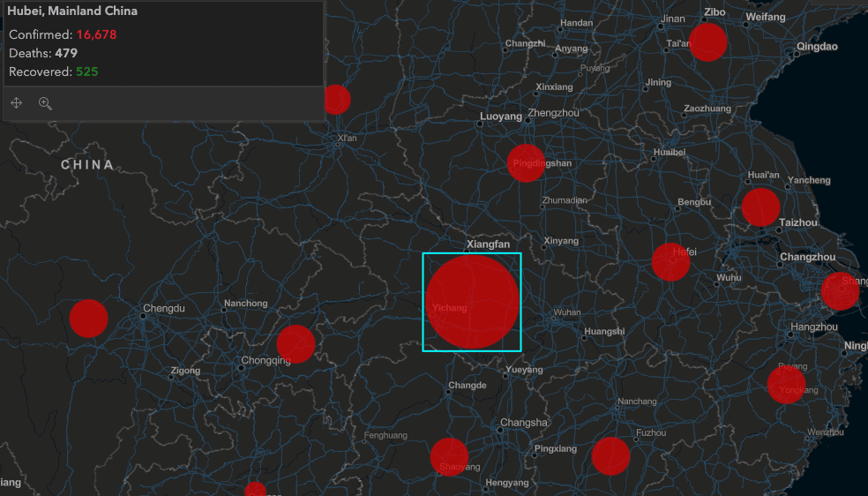Select the red circle at Shanghai
The height and width of the screenshot is (496, 868).
840,291
